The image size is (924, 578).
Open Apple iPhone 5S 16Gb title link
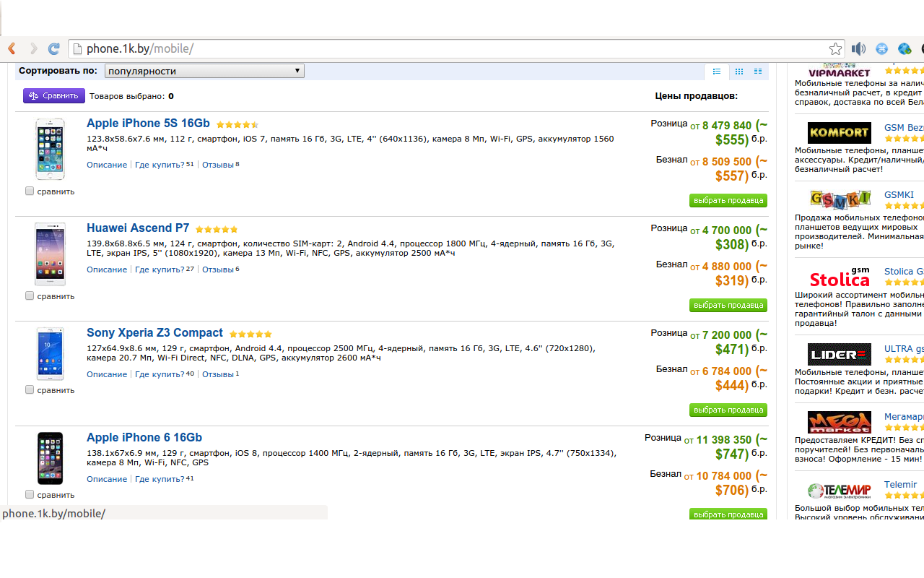click(x=148, y=124)
